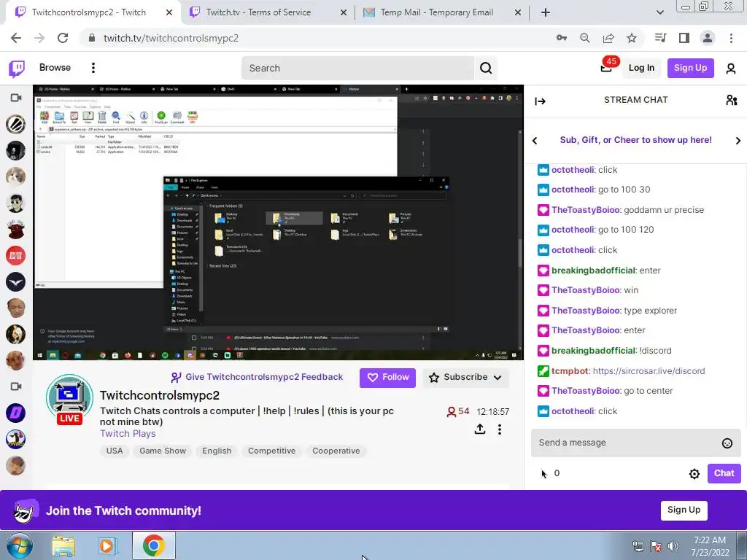Screen dimensions: 747x560
Task: Expand the Chrome tab search dropdown
Action: click(659, 13)
